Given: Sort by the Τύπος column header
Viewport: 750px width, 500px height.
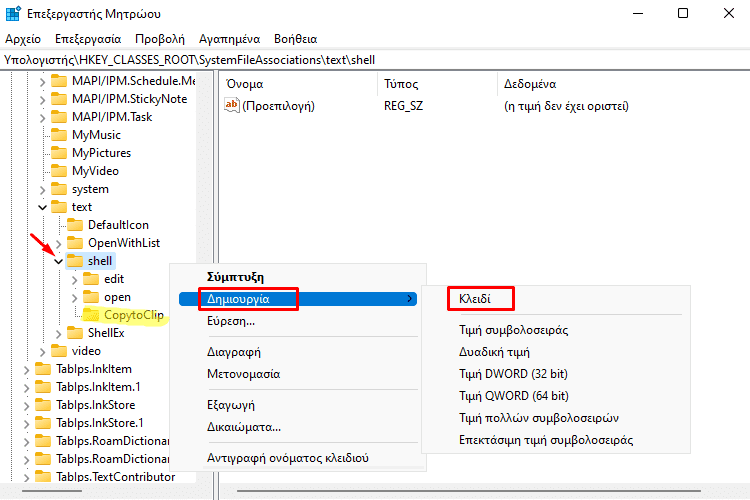Looking at the screenshot, I should pos(437,84).
